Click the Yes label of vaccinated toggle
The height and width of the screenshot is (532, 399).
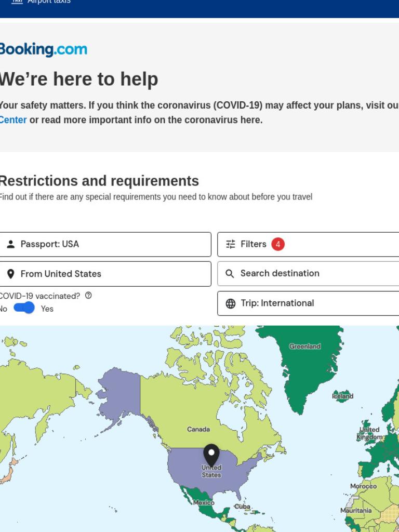tap(47, 309)
